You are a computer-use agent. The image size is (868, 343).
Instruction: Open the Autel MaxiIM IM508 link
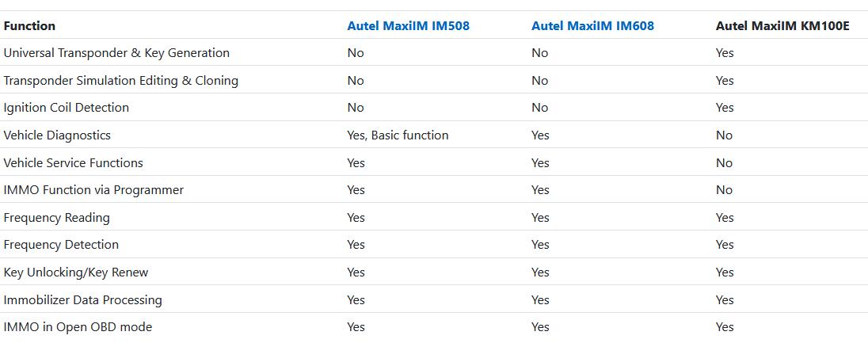point(408,25)
